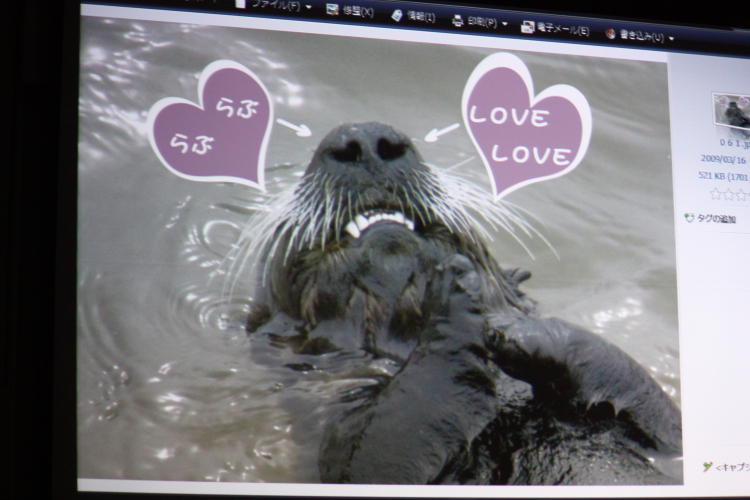
Task: Open the 書き込み(U) burn menu
Action: [x=640, y=35]
